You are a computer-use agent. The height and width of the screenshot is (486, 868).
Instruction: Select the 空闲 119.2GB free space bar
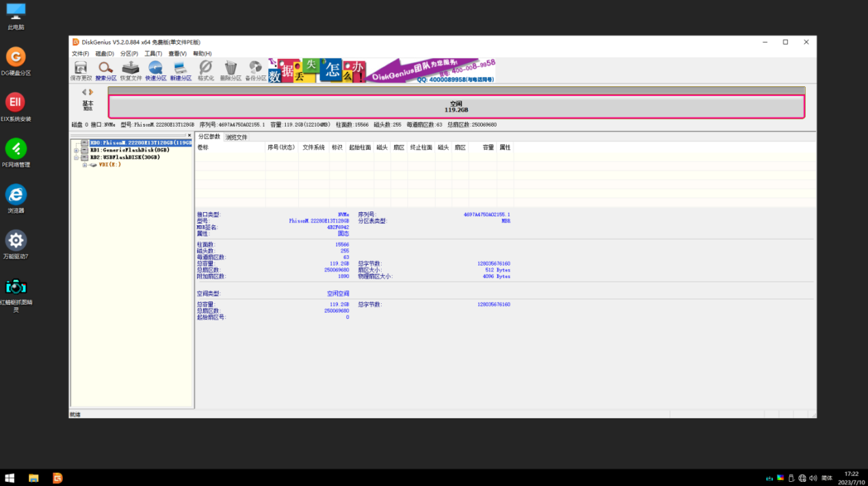[456, 107]
